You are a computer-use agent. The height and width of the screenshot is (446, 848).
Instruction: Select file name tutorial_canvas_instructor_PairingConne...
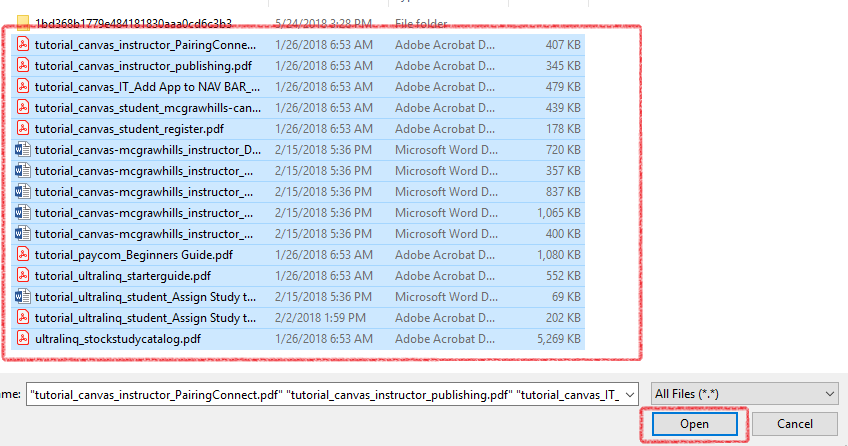tap(145, 45)
